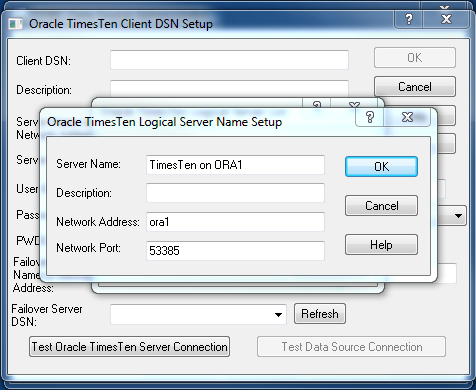This screenshot has height=390, width=476.
Task: Cancel the Logical Server Name Setup dialog
Action: [x=381, y=206]
